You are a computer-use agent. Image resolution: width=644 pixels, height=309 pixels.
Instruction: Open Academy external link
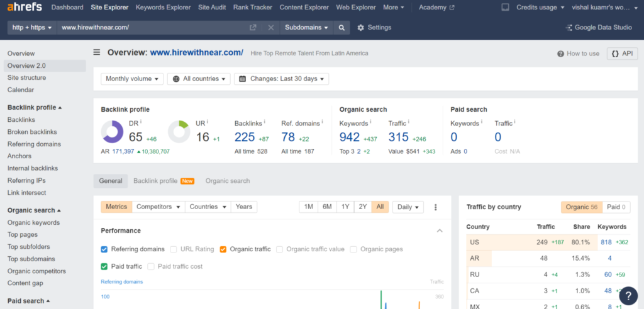[x=436, y=8]
